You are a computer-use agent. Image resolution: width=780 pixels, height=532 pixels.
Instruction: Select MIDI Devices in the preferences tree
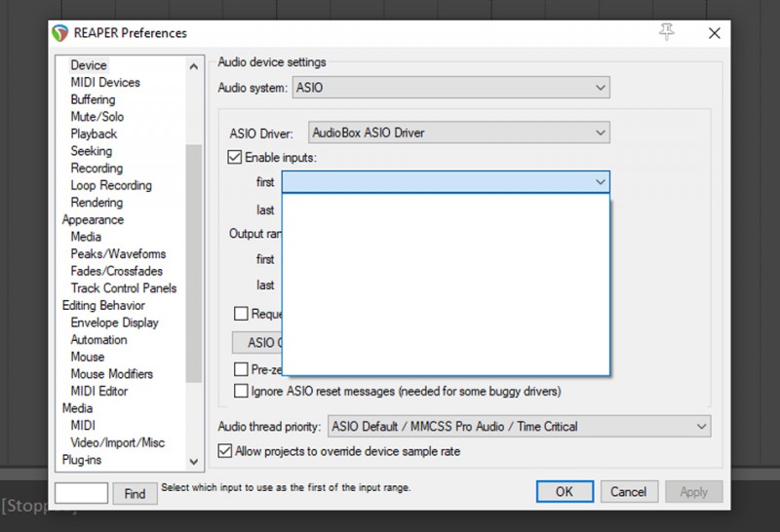pyautogui.click(x=105, y=83)
